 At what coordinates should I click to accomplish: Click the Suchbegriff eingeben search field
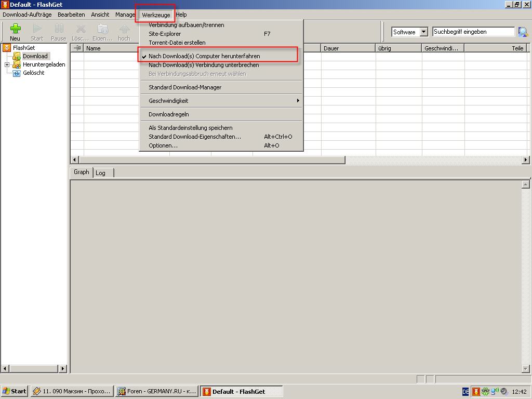coord(473,32)
